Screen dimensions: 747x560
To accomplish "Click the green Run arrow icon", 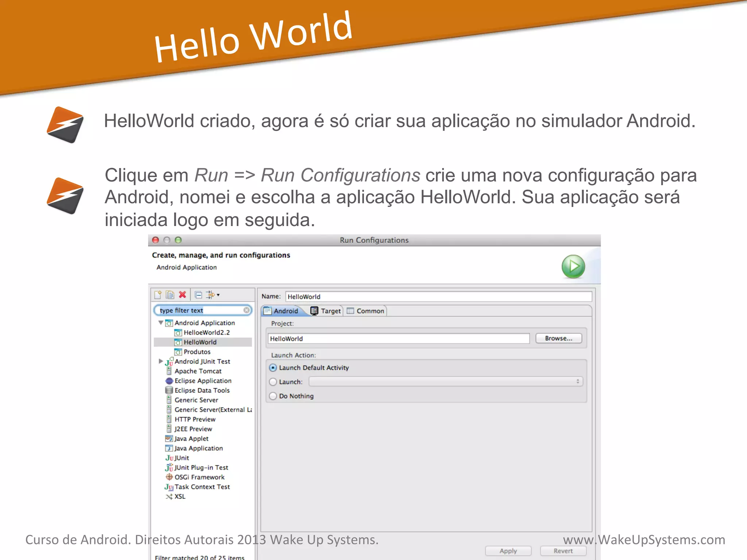I will (573, 267).
